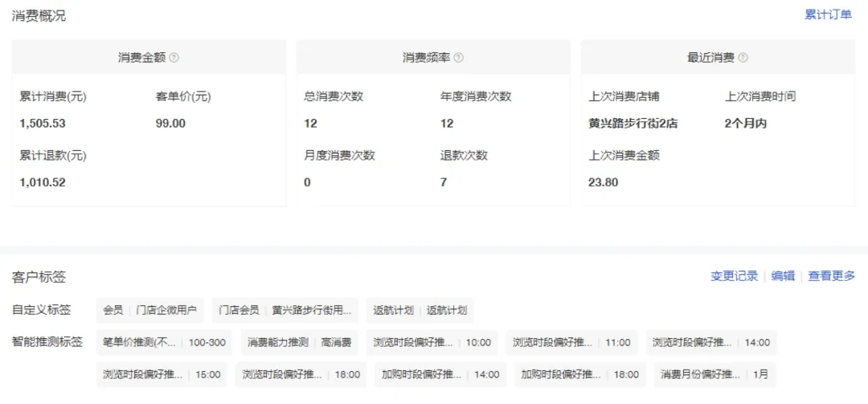
Task: Select the 加购时段偏好 18:00 tag
Action: click(579, 374)
